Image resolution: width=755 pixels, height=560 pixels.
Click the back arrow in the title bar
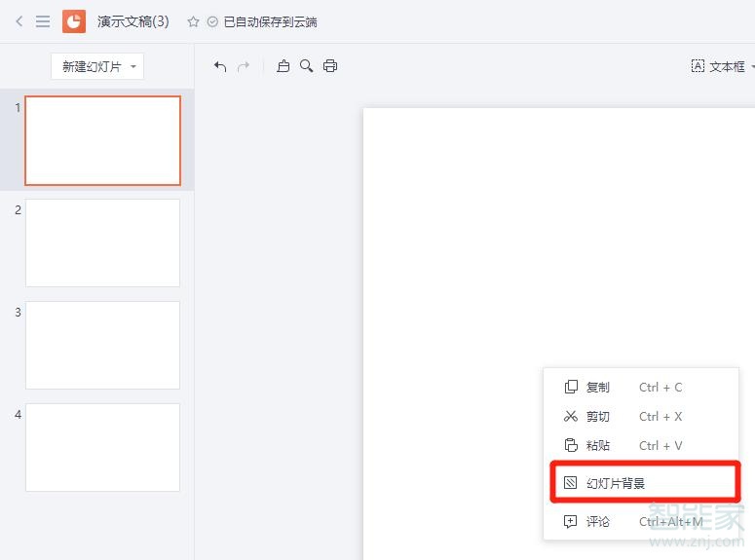19,21
